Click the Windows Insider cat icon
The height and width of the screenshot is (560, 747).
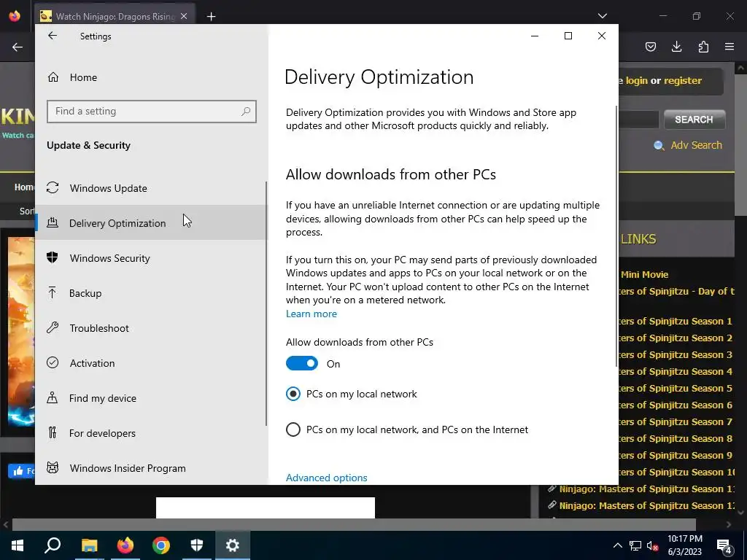click(x=53, y=467)
